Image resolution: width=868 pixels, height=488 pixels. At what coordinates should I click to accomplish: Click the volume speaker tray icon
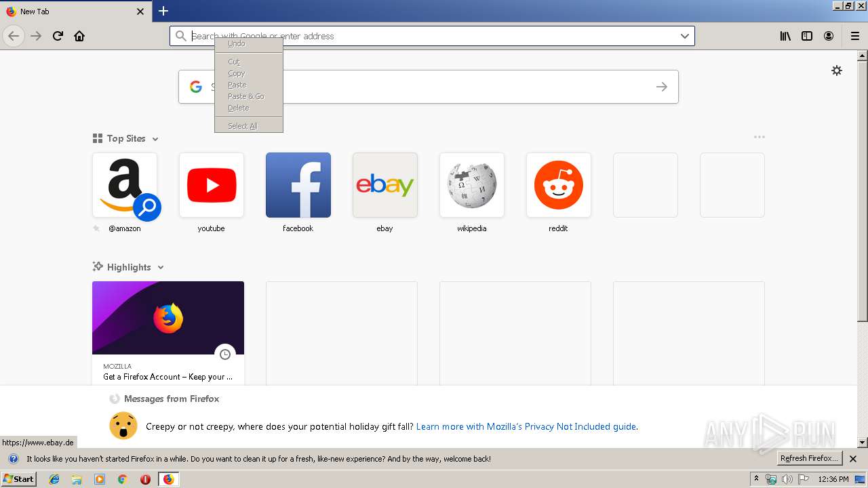point(787,479)
